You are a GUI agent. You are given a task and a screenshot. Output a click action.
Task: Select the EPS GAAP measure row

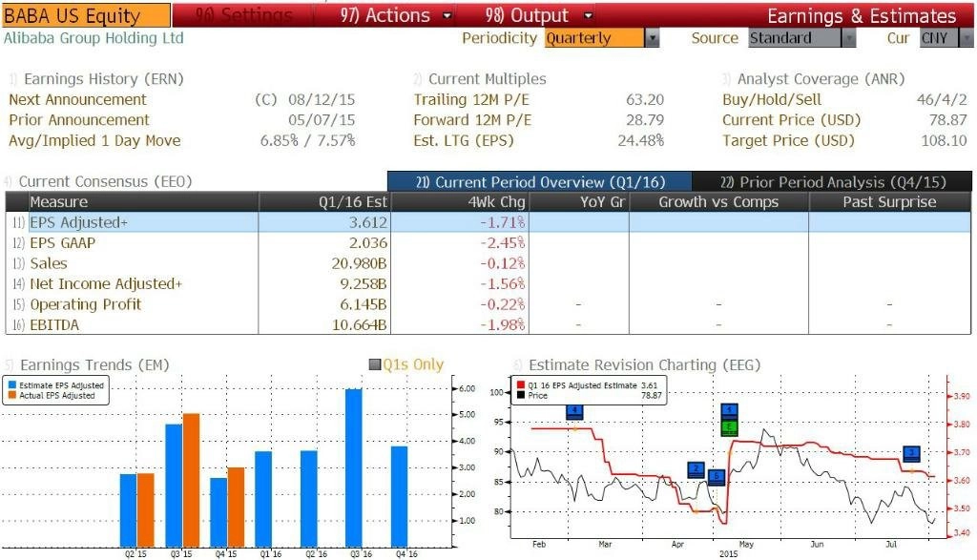488,243
